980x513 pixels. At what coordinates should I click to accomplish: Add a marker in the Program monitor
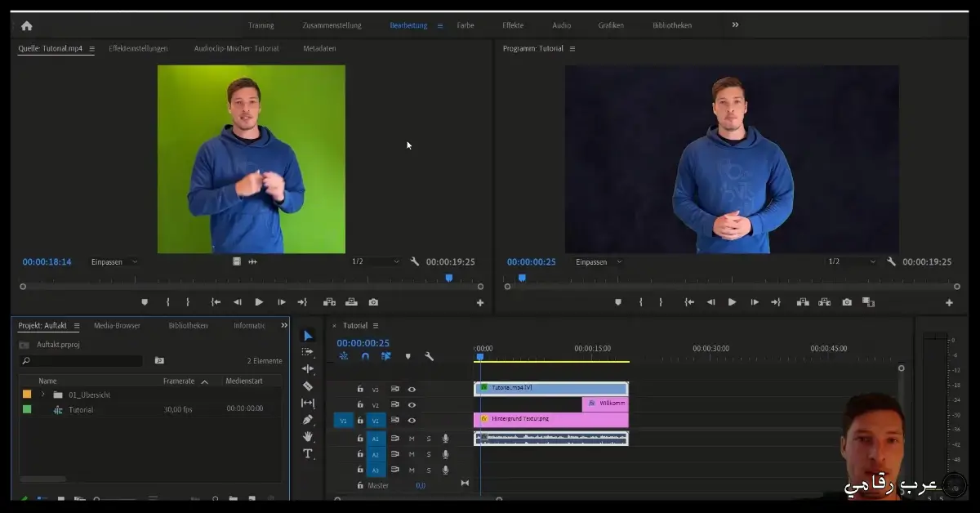[619, 301]
